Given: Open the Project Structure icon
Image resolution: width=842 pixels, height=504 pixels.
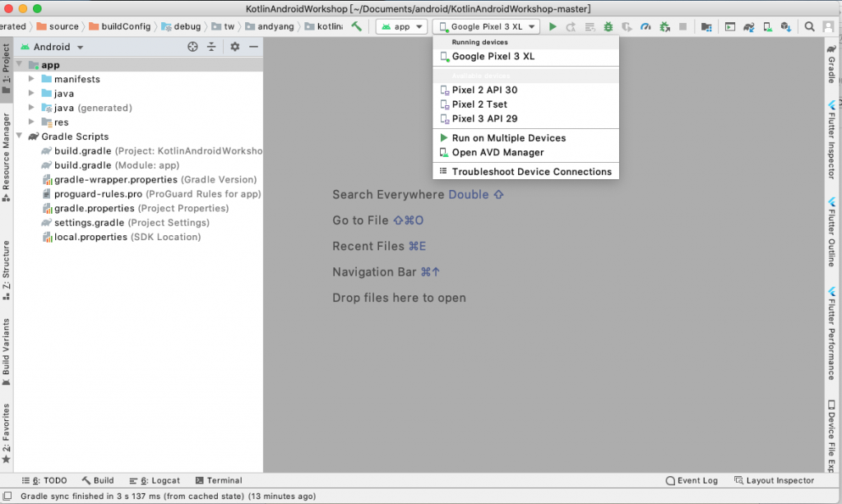Looking at the screenshot, I should [x=706, y=26].
